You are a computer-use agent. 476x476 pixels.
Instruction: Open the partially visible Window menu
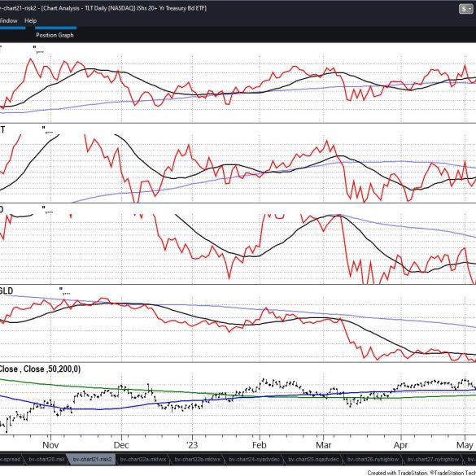tap(8, 20)
